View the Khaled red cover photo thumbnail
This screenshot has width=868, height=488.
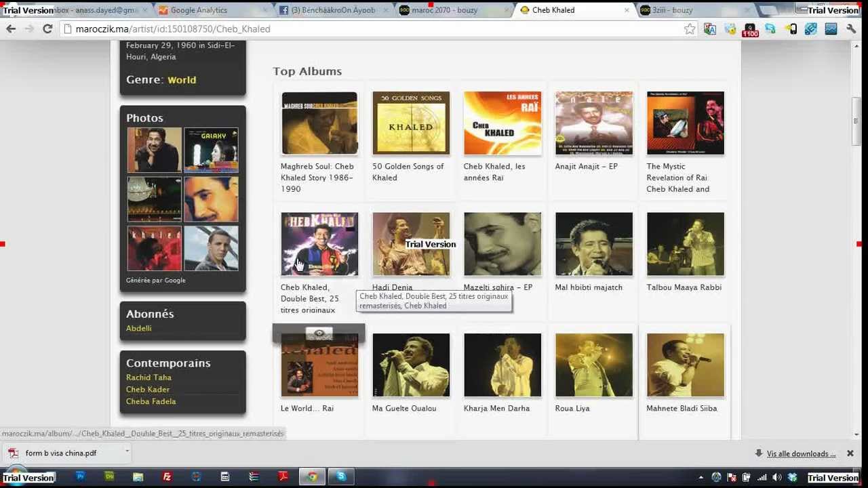[x=155, y=249]
